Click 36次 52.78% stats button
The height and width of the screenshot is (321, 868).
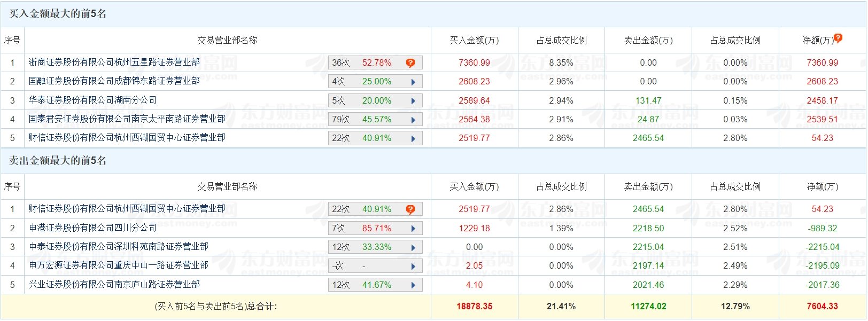(375, 63)
